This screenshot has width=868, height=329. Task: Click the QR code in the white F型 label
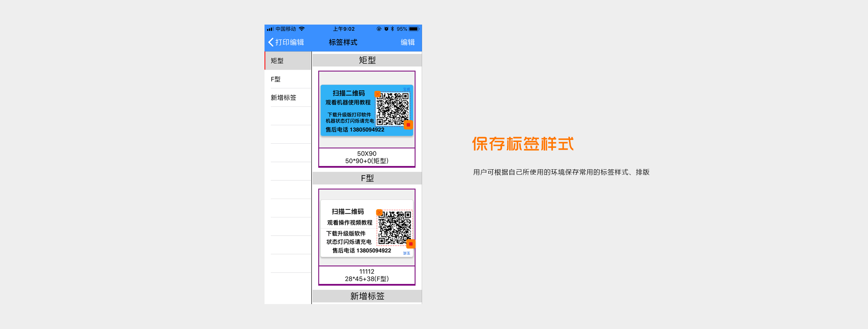click(395, 228)
